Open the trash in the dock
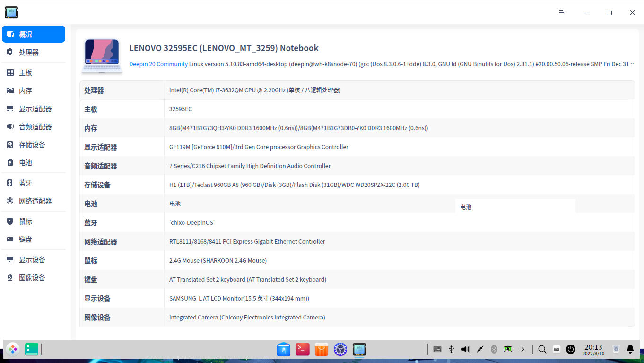Screen dimensions: 644x363 [x=616, y=349]
